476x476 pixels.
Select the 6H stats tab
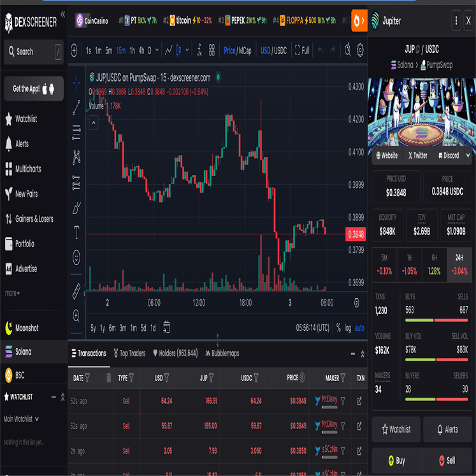[x=434, y=264]
